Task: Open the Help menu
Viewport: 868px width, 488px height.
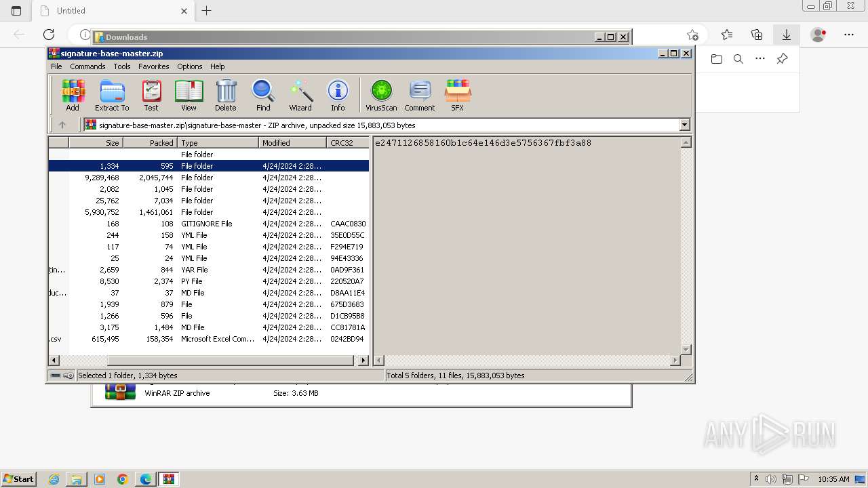Action: click(x=217, y=66)
